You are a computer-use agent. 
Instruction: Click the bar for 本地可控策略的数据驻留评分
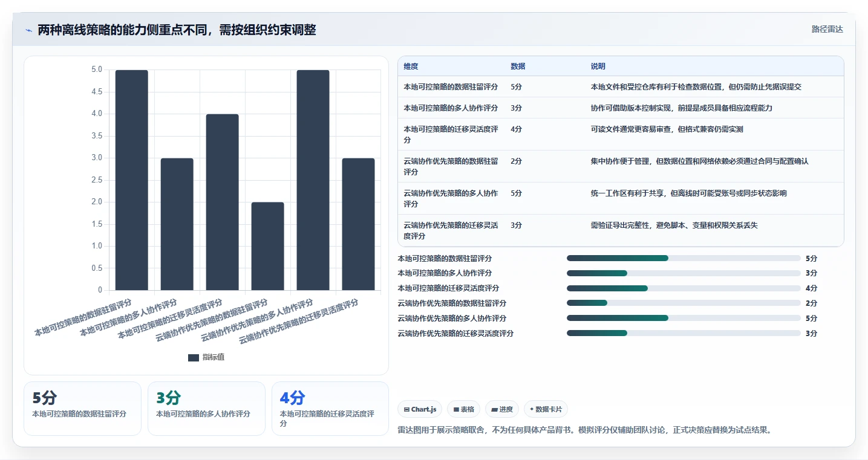coord(132,180)
